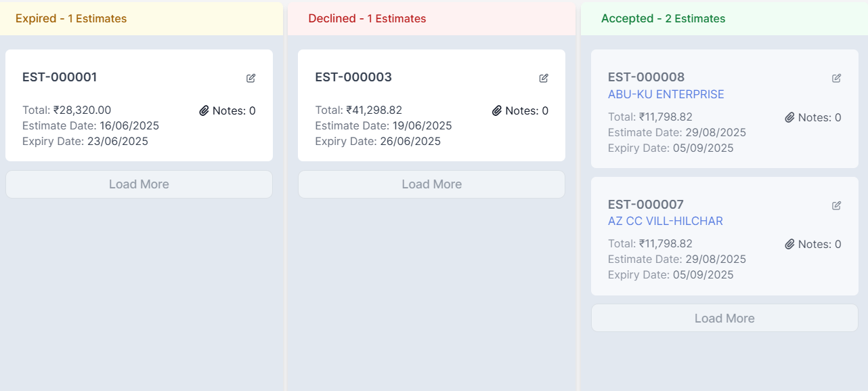The image size is (868, 391).
Task: Open notes paperclip on EST-000008 card
Action: [789, 117]
